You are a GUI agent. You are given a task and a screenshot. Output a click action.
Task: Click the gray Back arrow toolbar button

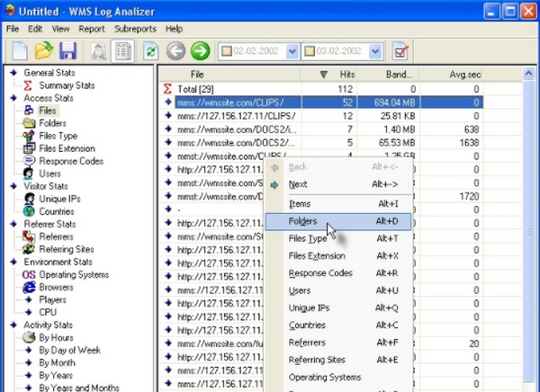tap(176, 51)
